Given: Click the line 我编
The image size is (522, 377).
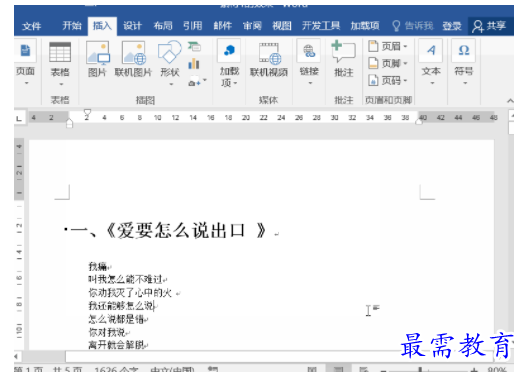Looking at the screenshot, I should coord(97,266).
